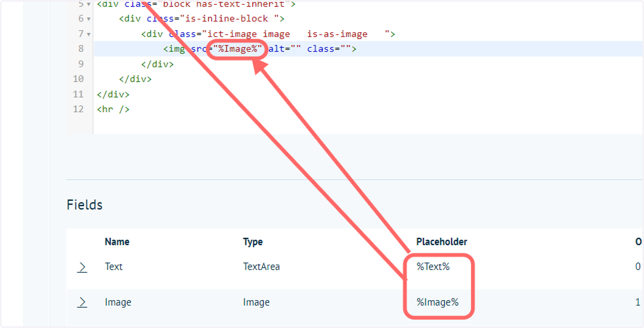Click the Type column header
The width and height of the screenshot is (644, 328).
click(253, 242)
